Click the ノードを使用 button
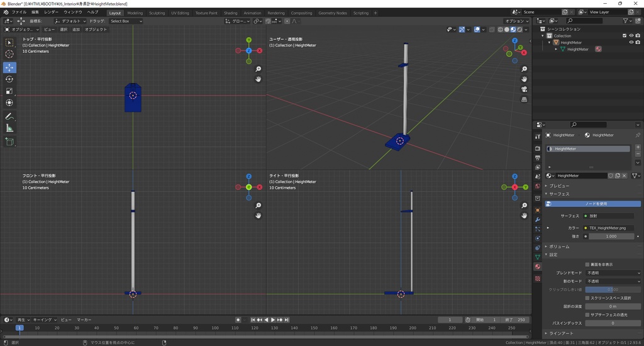This screenshot has width=644, height=346. point(596,204)
